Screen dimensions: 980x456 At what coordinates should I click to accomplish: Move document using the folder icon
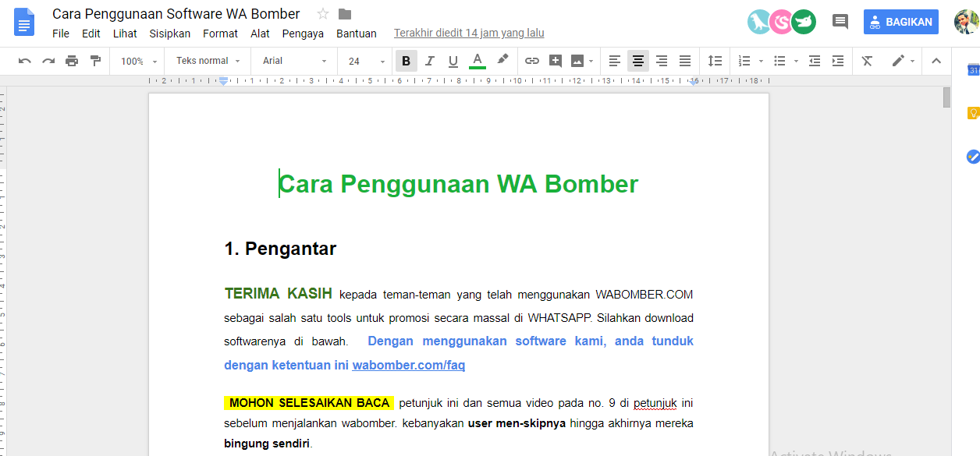coord(345,14)
